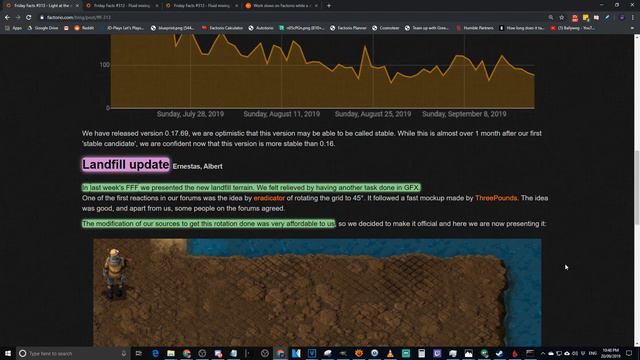The width and height of the screenshot is (640, 360).
Task: Click the Sunday, September 8, 2019 chart label
Action: 464,114
